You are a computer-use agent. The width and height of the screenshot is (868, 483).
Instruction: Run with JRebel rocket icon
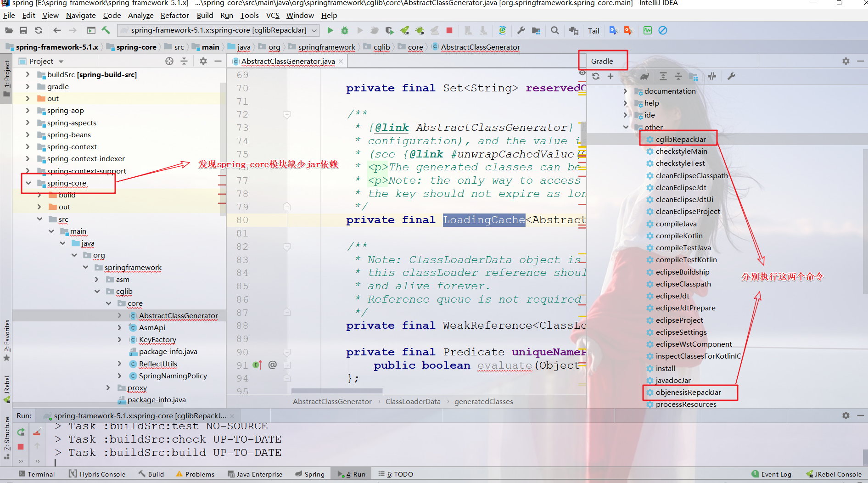coord(404,30)
